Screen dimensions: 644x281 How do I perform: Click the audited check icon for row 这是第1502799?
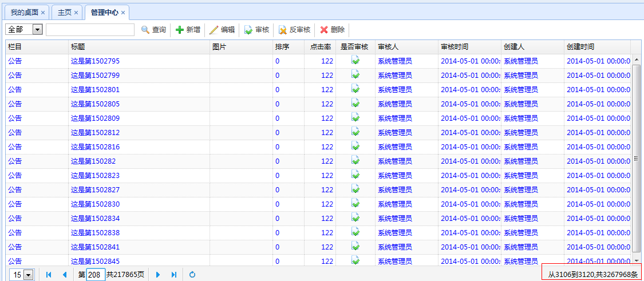(355, 75)
